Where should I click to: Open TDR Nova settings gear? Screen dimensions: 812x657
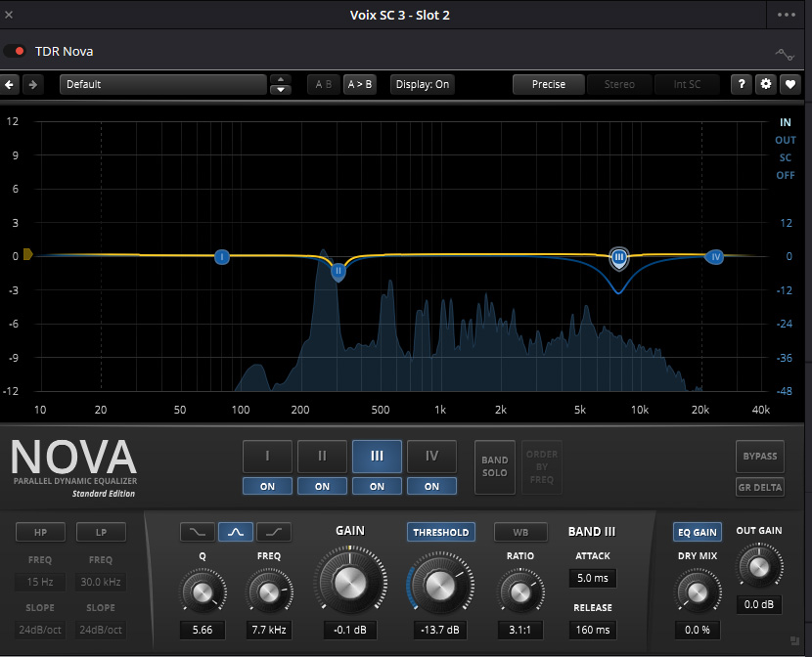pos(766,84)
